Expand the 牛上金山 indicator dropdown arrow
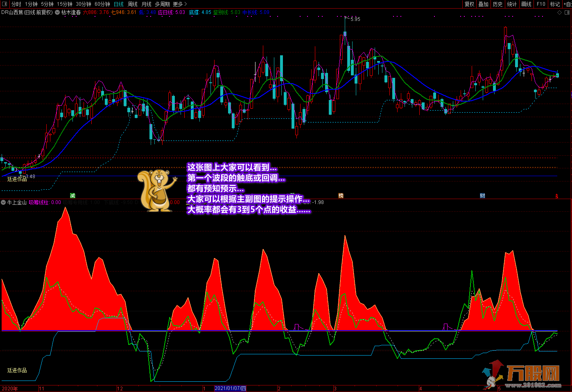The height and width of the screenshot is (392, 572). 4,202
